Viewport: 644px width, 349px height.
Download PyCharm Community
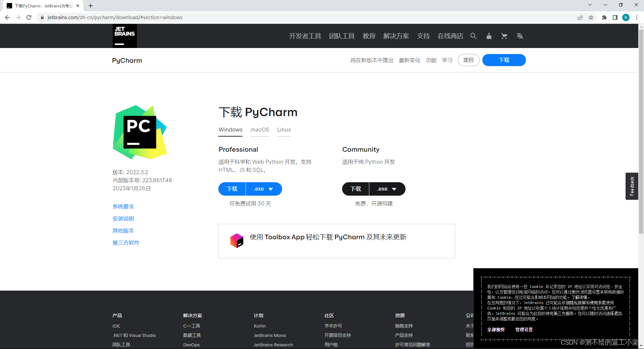pyautogui.click(x=356, y=189)
